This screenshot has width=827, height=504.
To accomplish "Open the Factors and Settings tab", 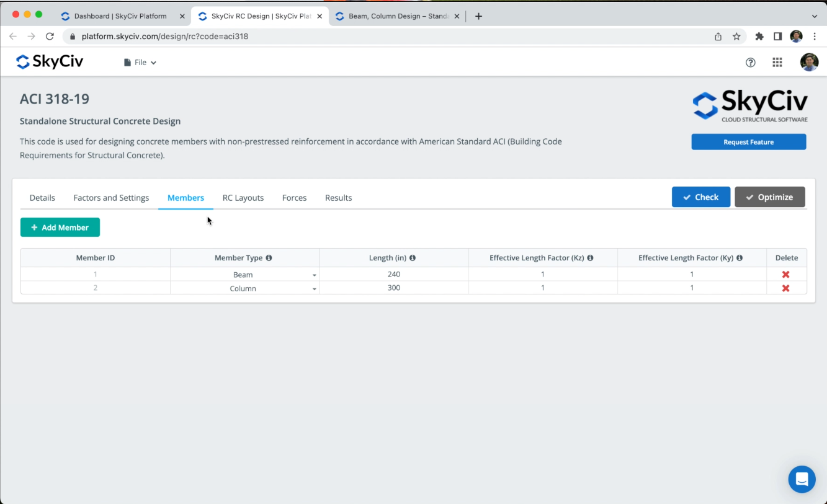I will [x=111, y=198].
